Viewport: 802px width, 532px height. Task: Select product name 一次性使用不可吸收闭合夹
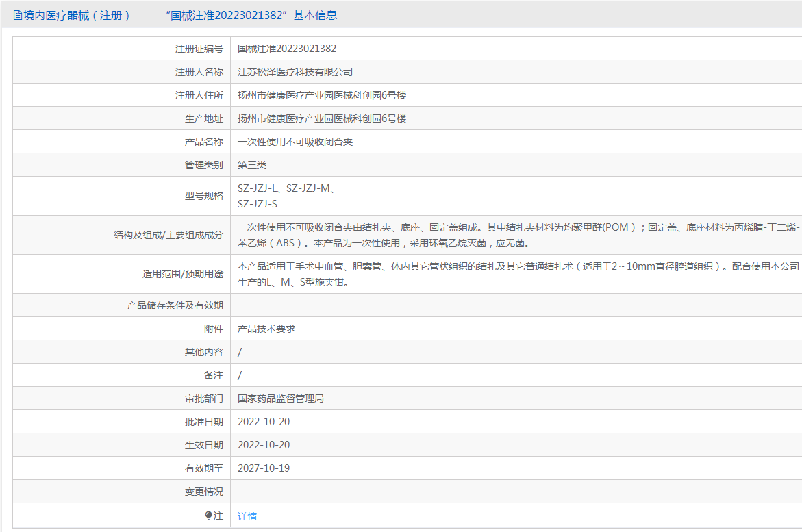tap(295, 142)
